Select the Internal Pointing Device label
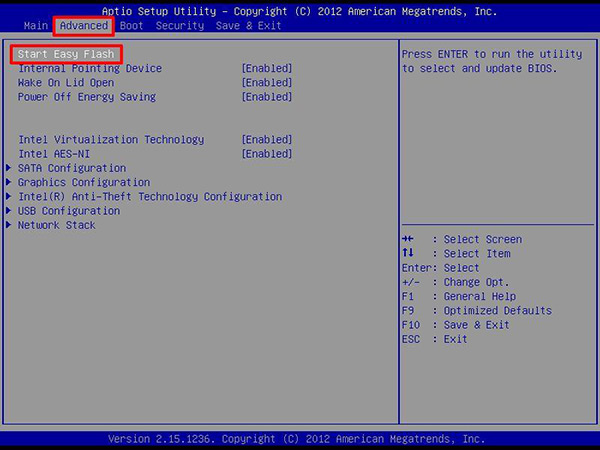The width and height of the screenshot is (600, 450). coord(90,69)
